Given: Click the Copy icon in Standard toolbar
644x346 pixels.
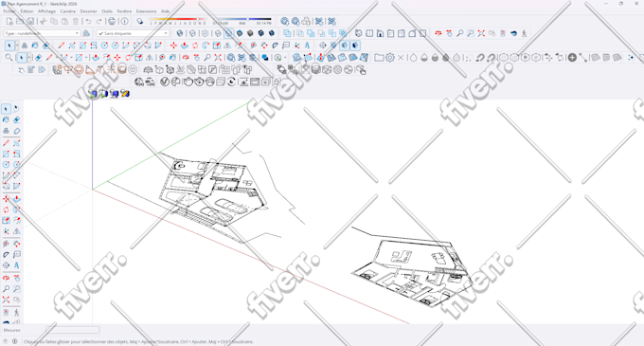Looking at the screenshot, I should pyautogui.click(x=54, y=22).
